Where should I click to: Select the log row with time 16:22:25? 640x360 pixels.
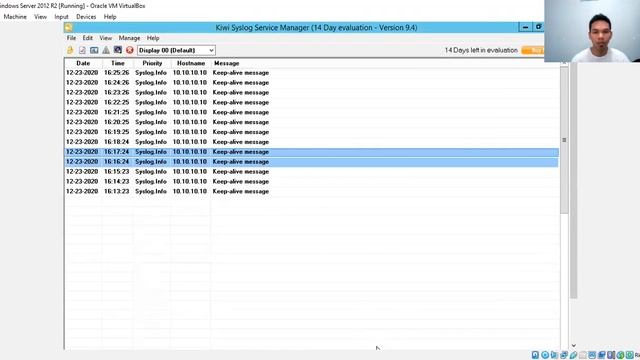click(x=312, y=102)
